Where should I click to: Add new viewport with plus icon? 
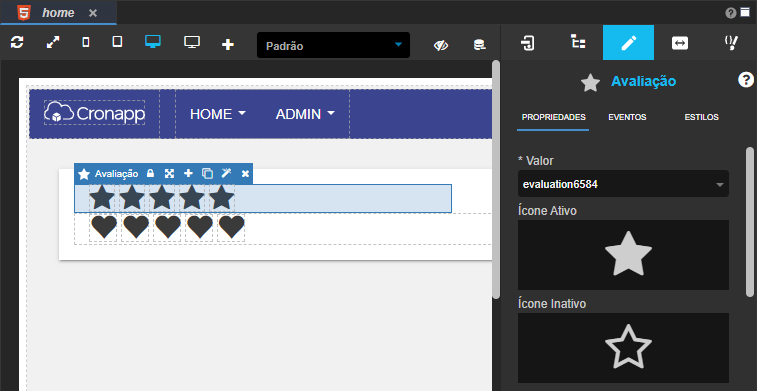pyautogui.click(x=227, y=44)
